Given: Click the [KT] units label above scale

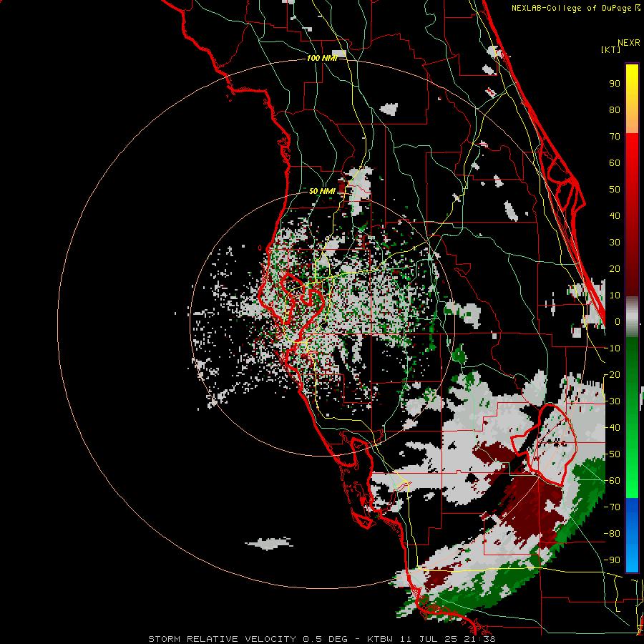Looking at the screenshot, I should 610,49.
